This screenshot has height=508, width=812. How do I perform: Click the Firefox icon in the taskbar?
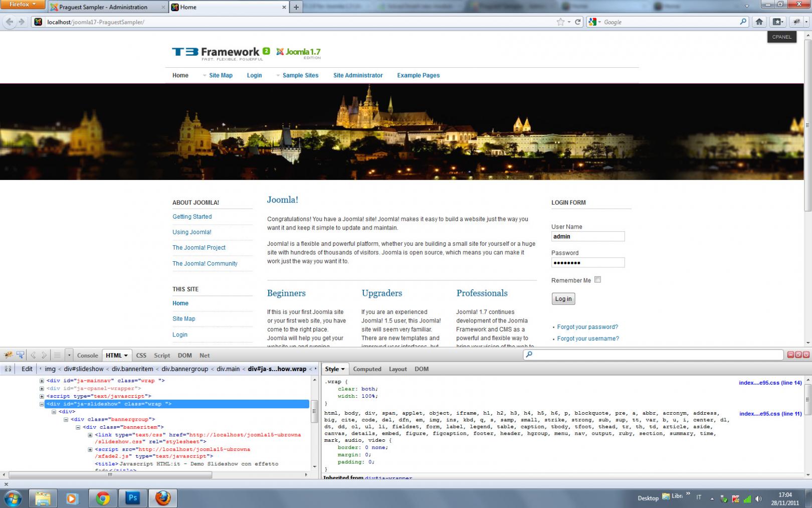pos(163,498)
